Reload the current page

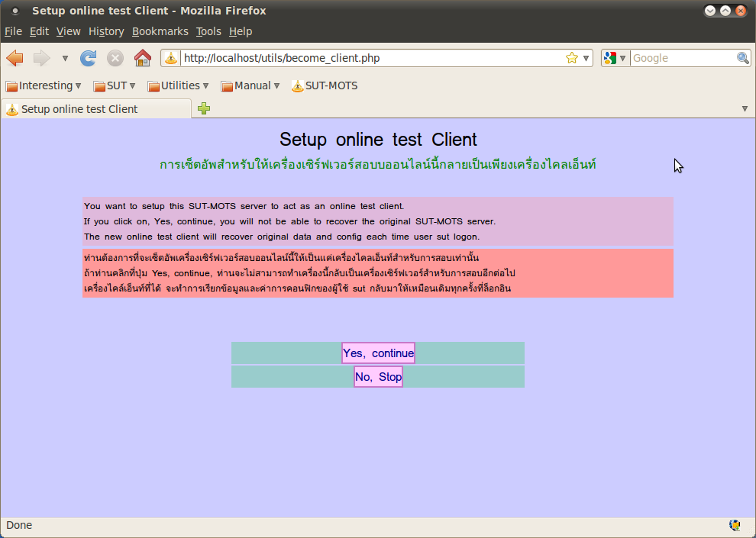pos(89,58)
